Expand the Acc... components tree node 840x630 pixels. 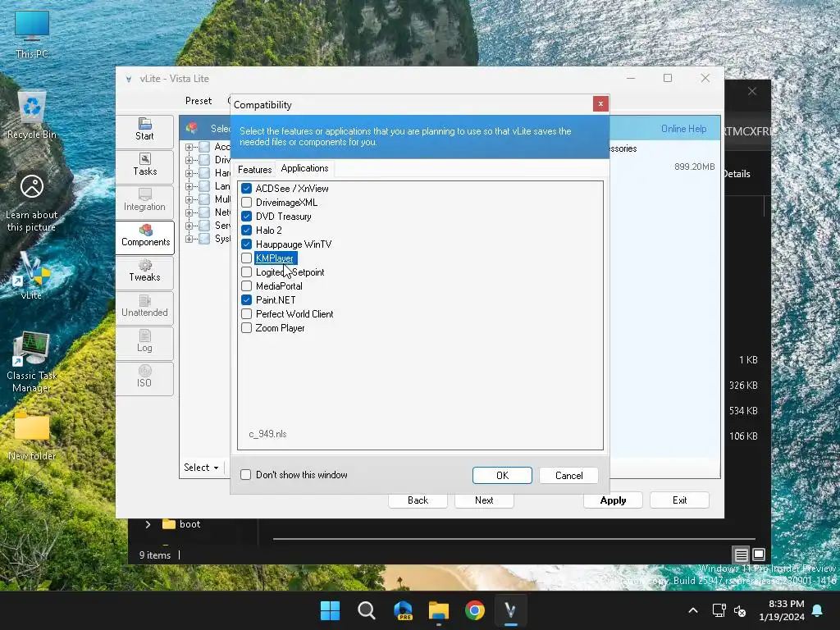[x=189, y=147]
